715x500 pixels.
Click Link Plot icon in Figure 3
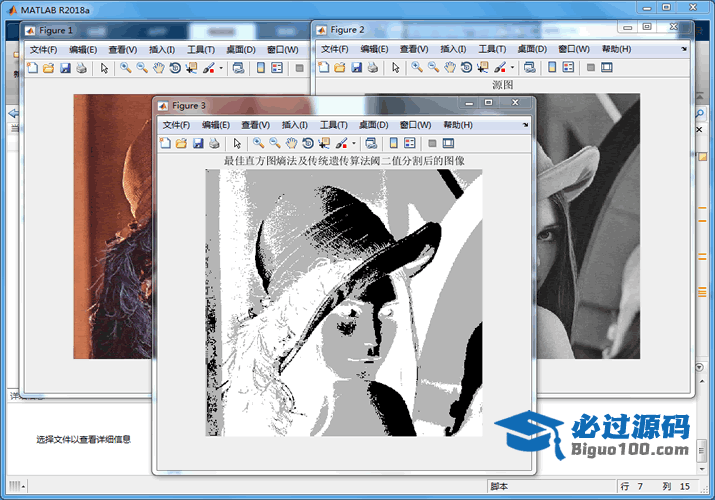371,143
